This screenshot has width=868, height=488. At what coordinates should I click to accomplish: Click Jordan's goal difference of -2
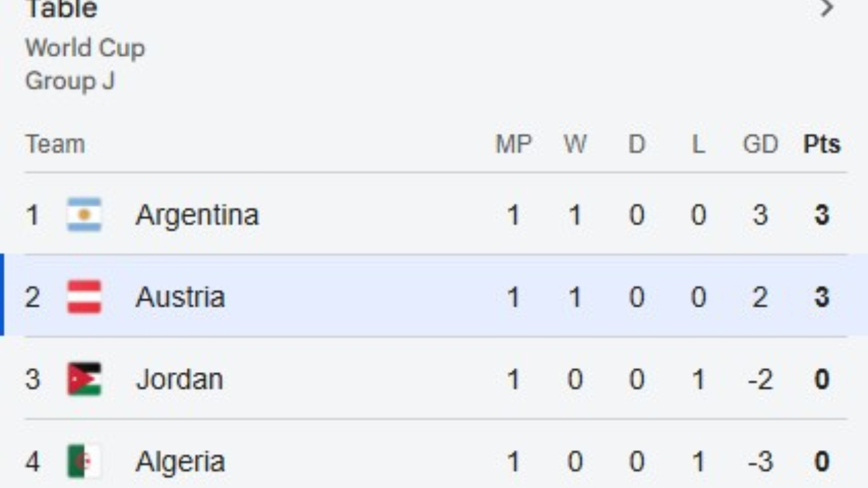coord(760,379)
